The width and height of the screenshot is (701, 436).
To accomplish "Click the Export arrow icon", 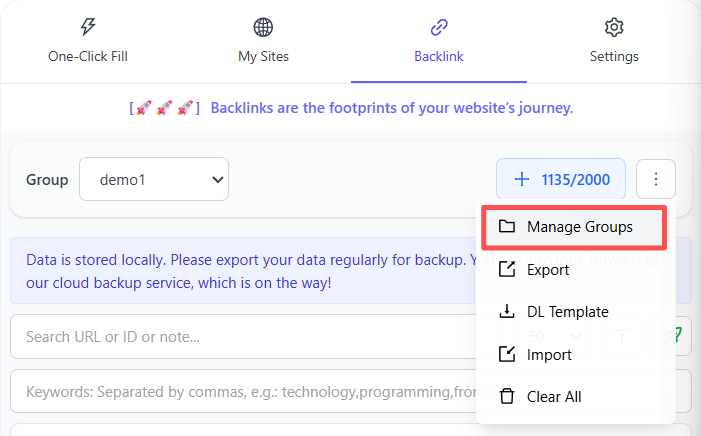I will 507,270.
